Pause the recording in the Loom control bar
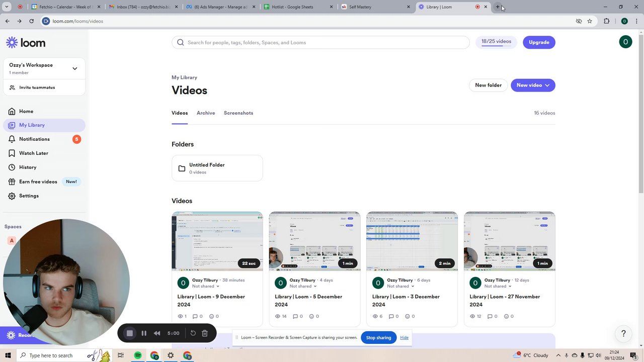This screenshot has width=644, height=362. click(x=144, y=333)
